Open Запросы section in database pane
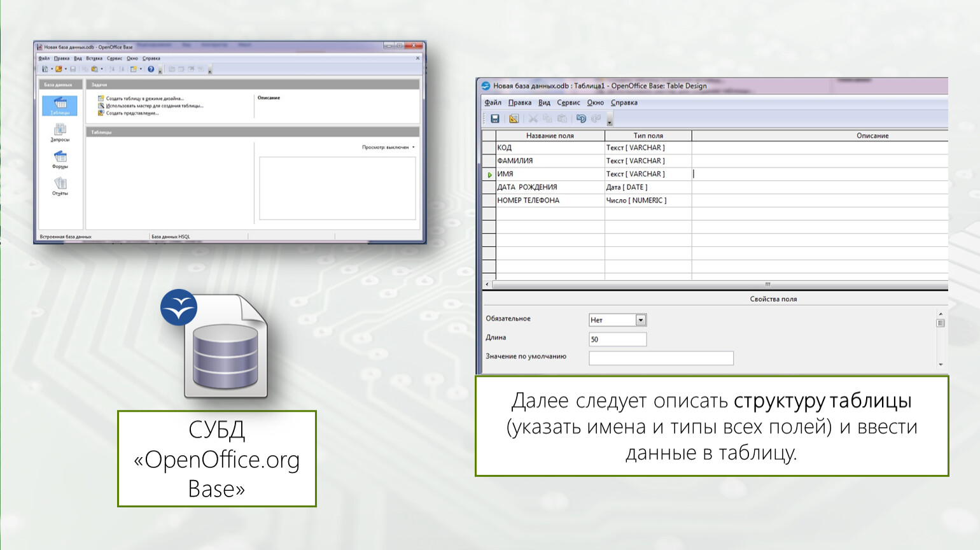Image resolution: width=980 pixels, height=550 pixels. coord(60,132)
